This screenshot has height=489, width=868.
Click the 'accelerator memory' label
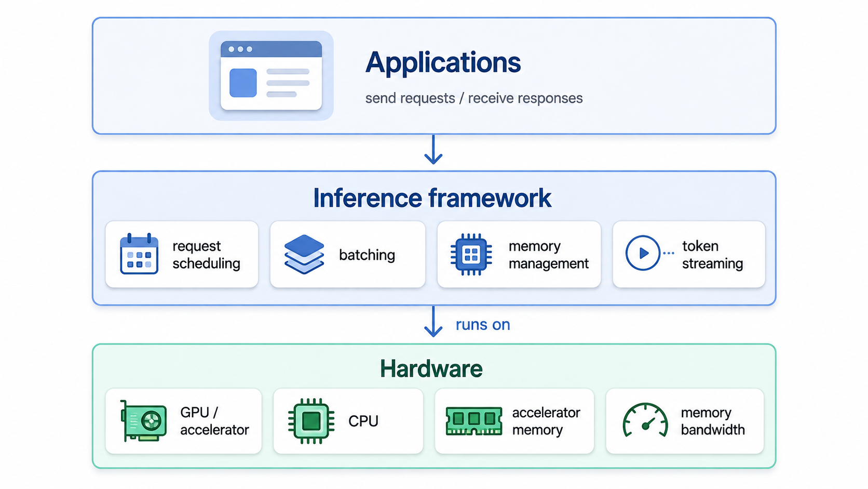tap(546, 421)
